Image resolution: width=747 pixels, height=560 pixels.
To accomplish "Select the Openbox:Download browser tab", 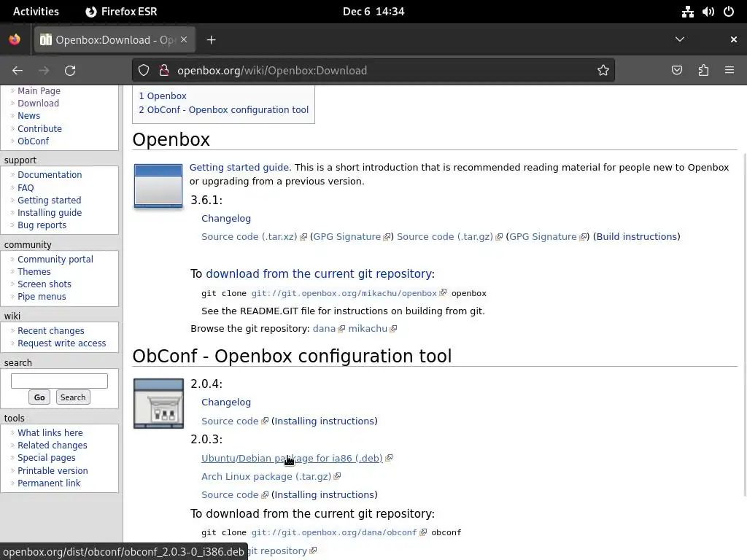I will 115,40.
